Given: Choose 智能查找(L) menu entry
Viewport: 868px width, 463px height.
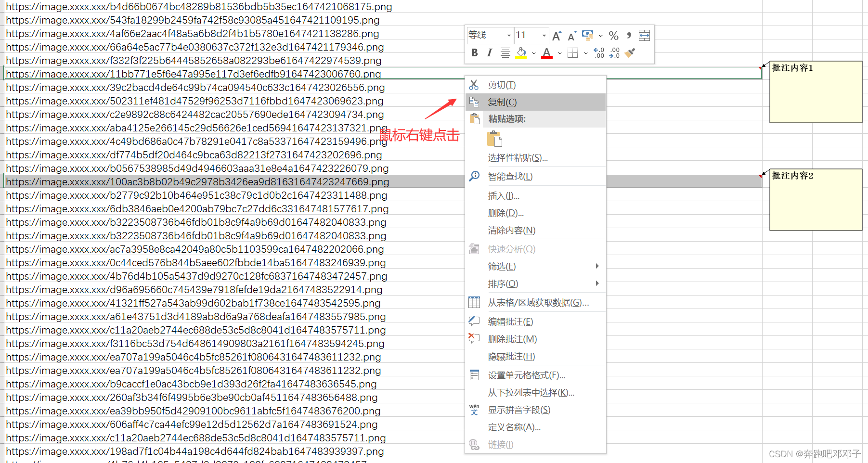Looking at the screenshot, I should coord(535,176).
